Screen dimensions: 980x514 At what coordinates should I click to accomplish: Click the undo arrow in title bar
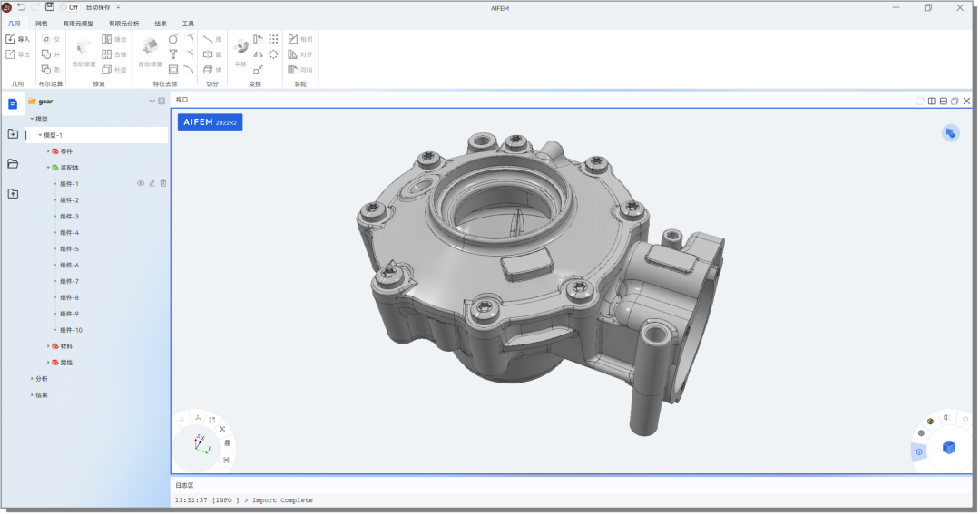[x=21, y=7]
